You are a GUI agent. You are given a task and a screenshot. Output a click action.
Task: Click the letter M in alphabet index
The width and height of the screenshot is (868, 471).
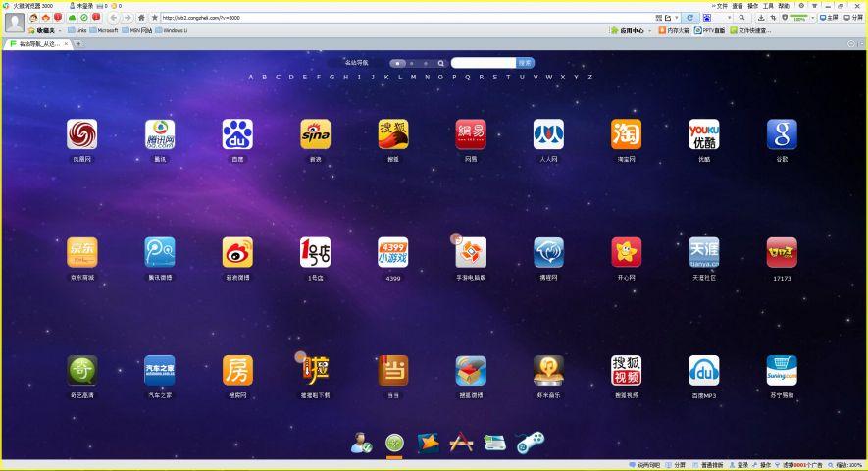point(414,77)
